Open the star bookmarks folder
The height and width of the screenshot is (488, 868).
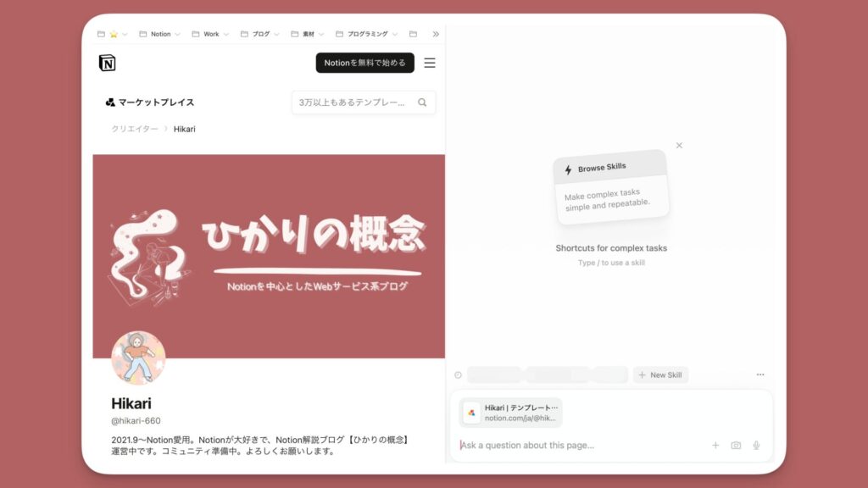point(113,34)
